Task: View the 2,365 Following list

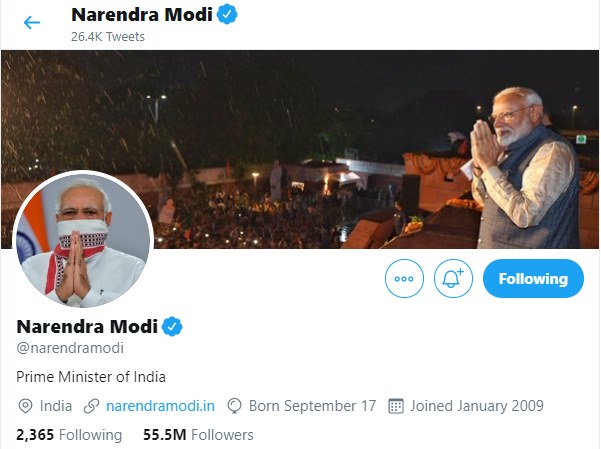Action: [x=69, y=435]
